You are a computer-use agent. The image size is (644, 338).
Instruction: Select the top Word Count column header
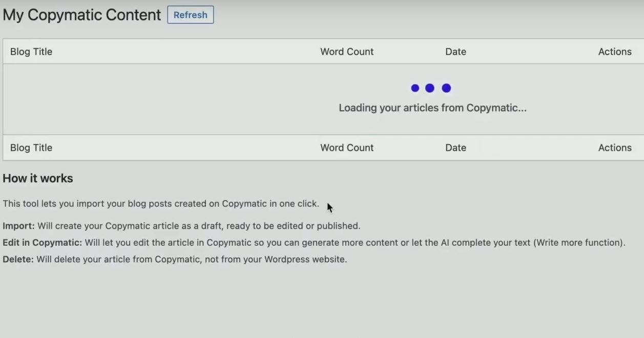tap(347, 52)
